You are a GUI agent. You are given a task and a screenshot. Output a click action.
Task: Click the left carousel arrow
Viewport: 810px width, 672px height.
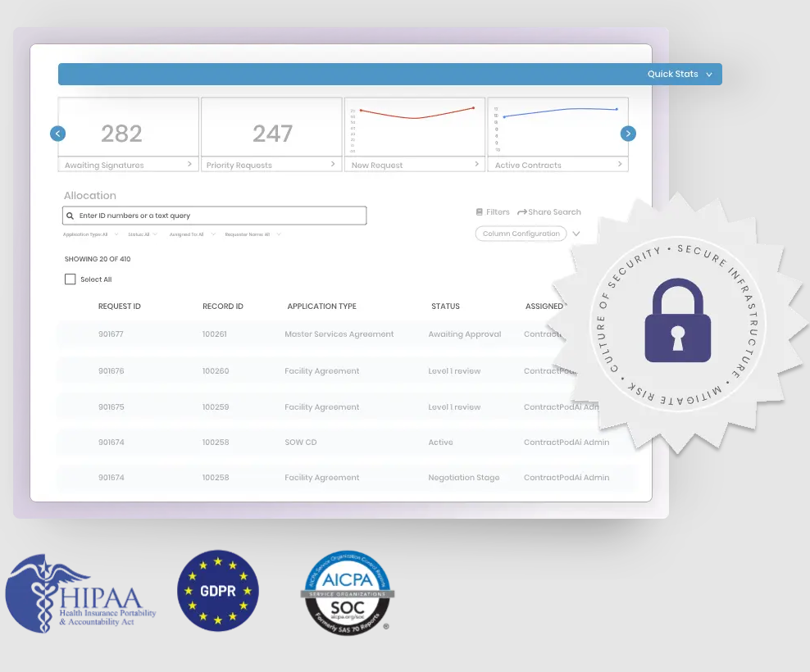point(57,133)
